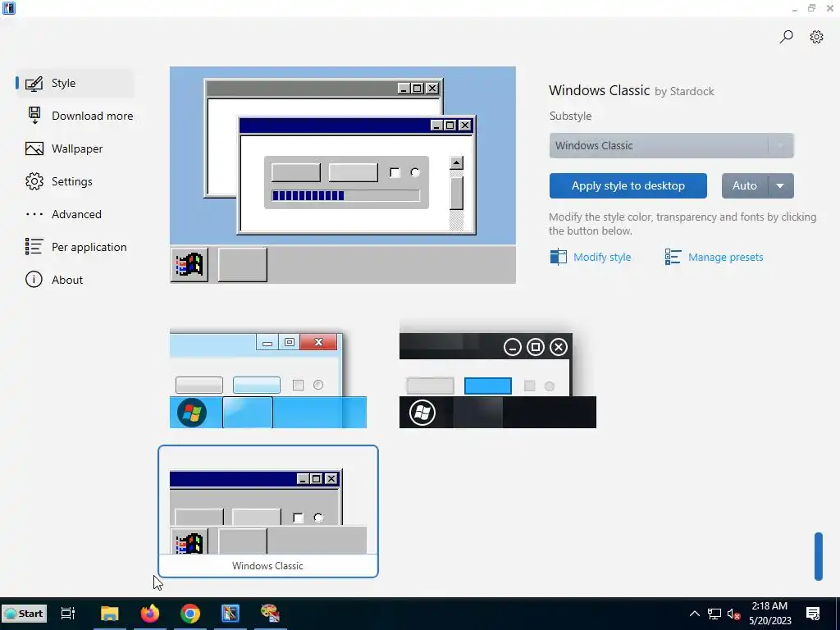
Task: Click the Modify style icon
Action: pyautogui.click(x=558, y=257)
